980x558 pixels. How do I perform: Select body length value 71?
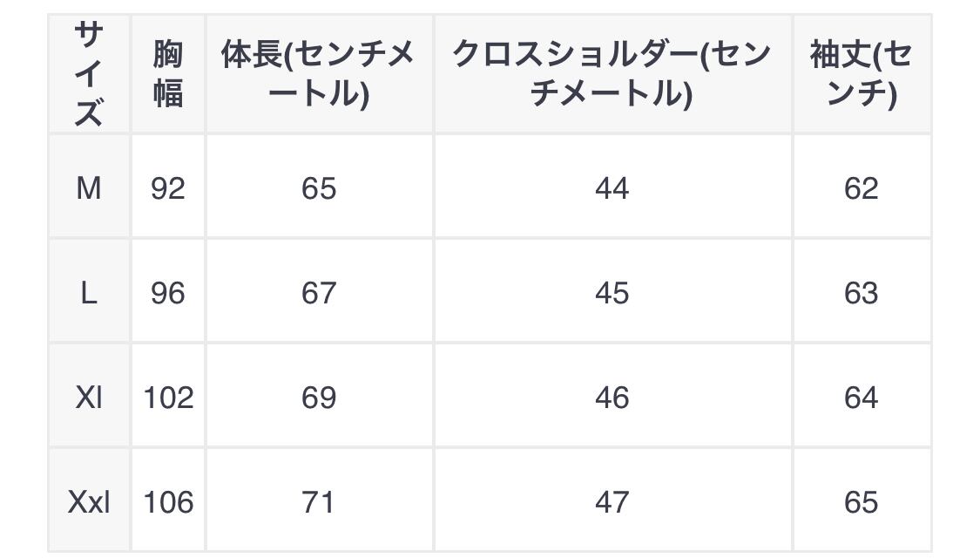[318, 502]
